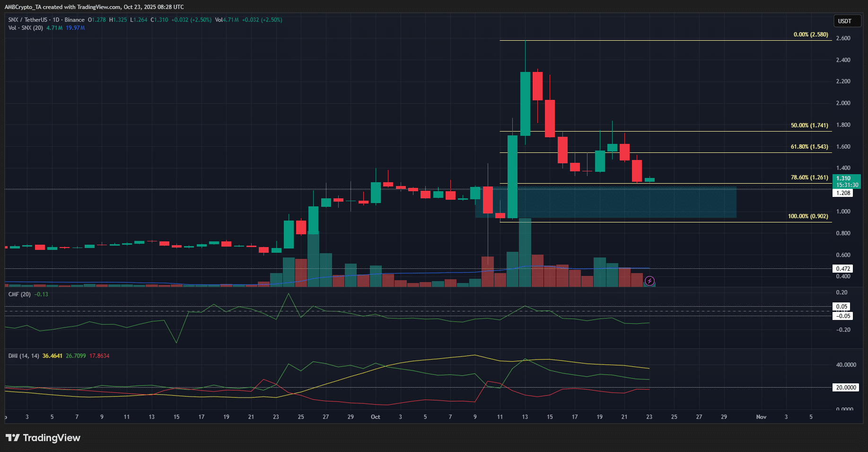Select the 0.00% (2.580) Fibonacci level
The width and height of the screenshot is (868, 452).
pos(810,35)
